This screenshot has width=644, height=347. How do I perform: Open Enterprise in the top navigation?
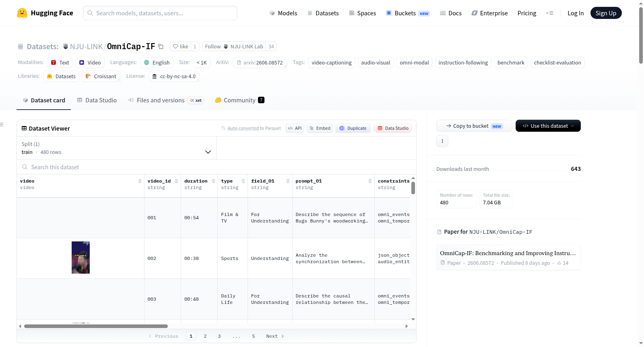pos(489,13)
